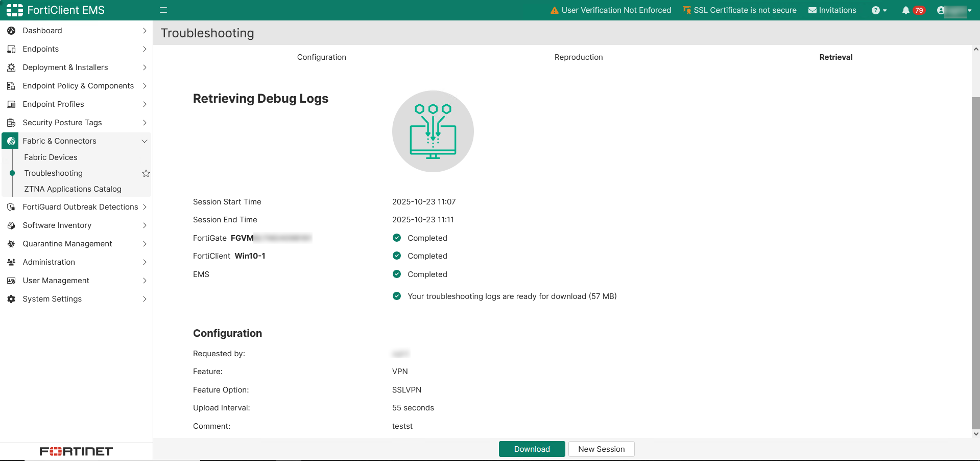The image size is (980, 461).
Task: Expand the Software Inventory chevron
Action: (145, 225)
